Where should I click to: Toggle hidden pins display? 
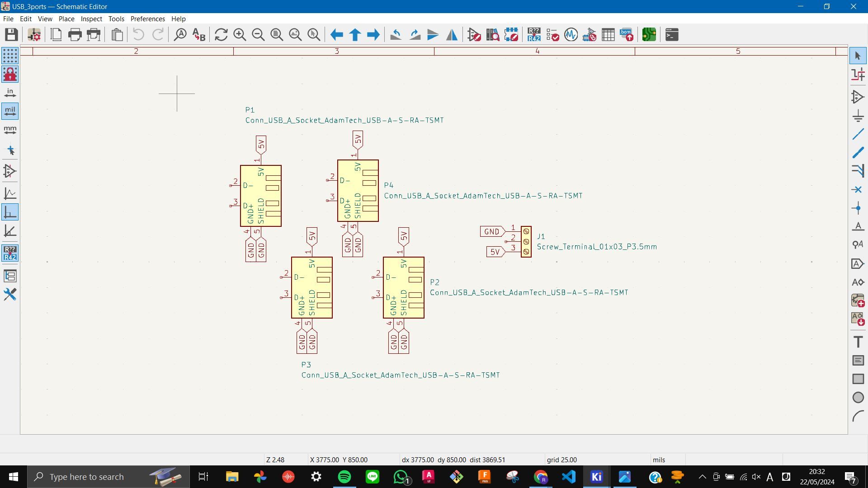(x=10, y=171)
